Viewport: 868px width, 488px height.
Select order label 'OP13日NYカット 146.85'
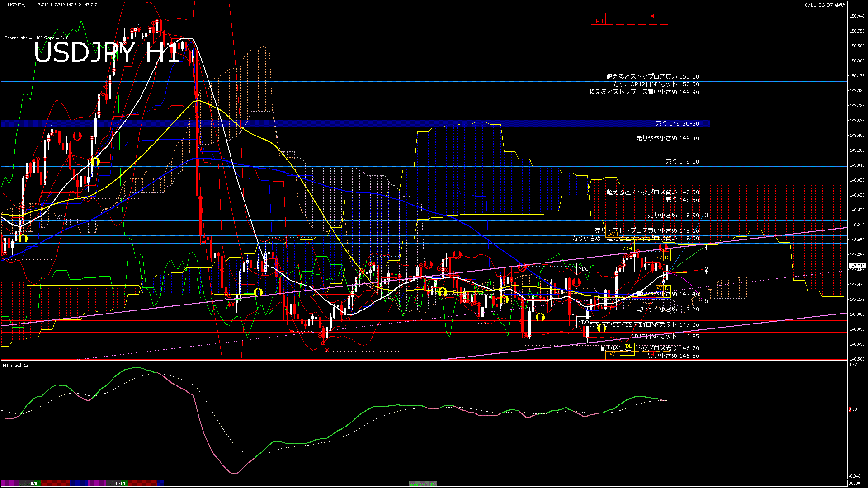click(665, 337)
